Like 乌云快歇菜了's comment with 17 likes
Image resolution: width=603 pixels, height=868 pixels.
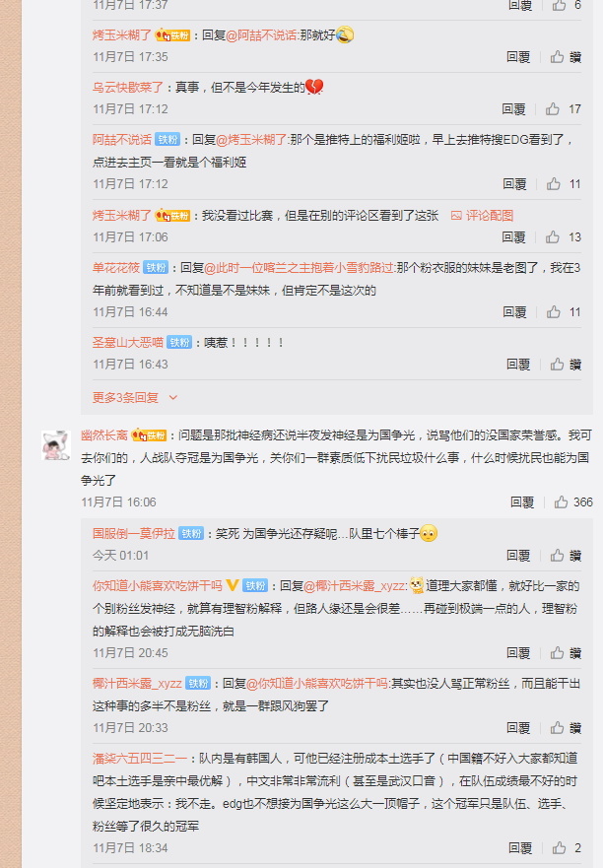[552, 109]
